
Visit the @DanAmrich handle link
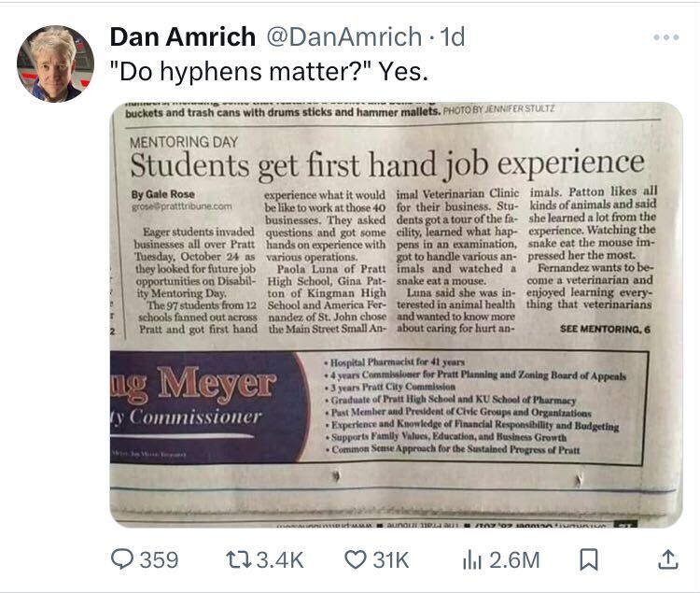(x=343, y=37)
